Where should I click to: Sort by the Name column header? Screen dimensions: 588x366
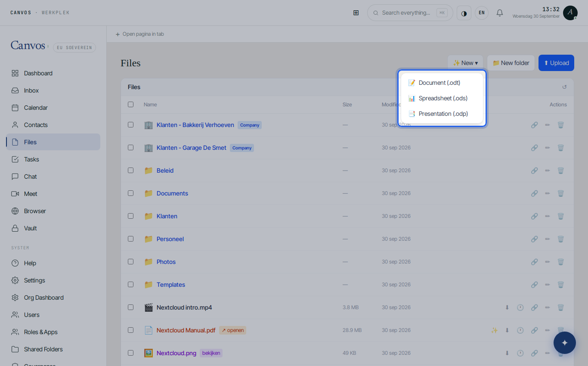click(x=150, y=105)
